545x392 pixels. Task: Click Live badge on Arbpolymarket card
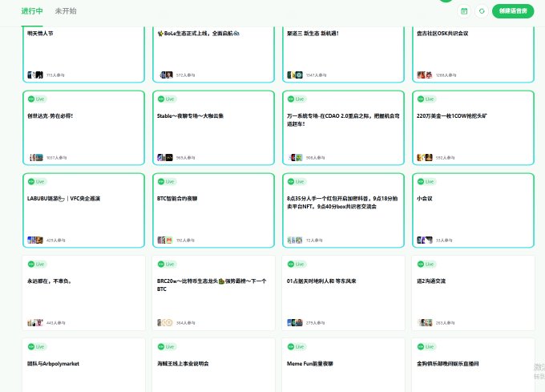pos(37,347)
